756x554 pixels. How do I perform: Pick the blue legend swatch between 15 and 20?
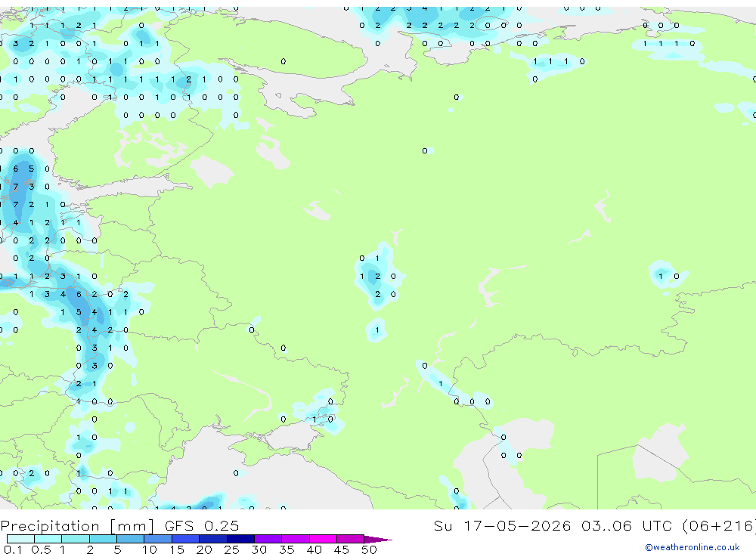click(x=186, y=539)
